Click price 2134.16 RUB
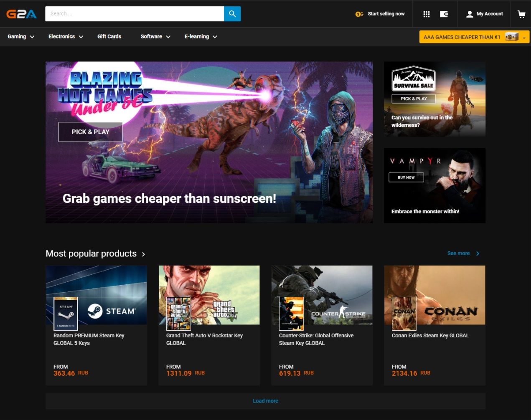This screenshot has width=531, height=420. (411, 373)
